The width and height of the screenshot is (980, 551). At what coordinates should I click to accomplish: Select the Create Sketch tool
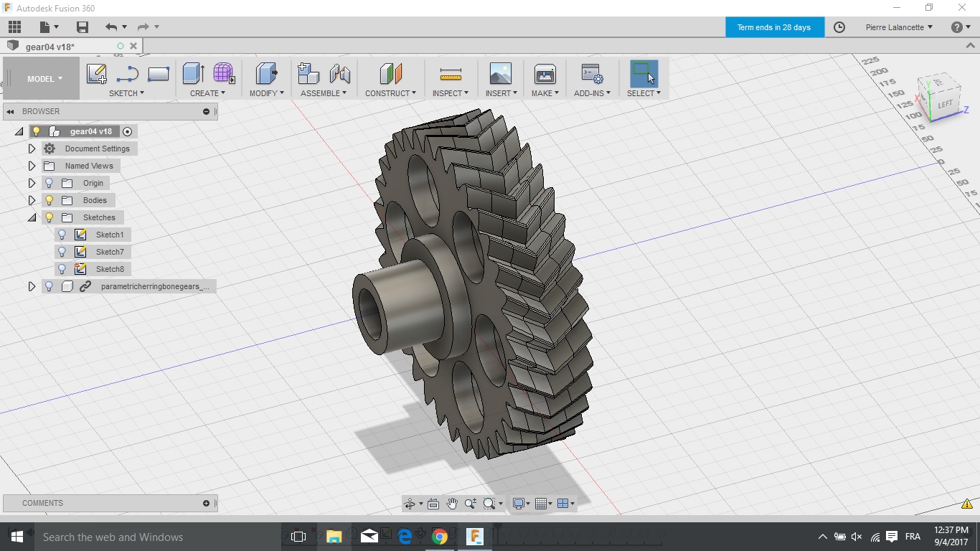tap(96, 73)
